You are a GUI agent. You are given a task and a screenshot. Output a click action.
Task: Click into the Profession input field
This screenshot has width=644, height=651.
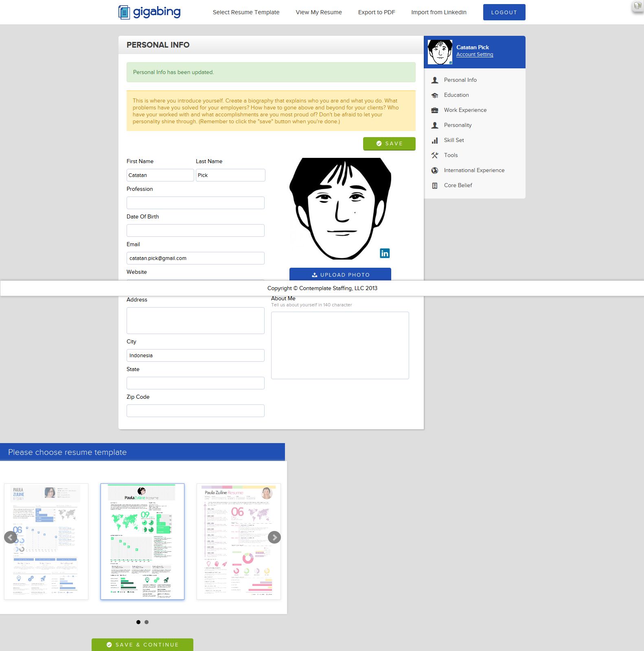click(x=195, y=203)
